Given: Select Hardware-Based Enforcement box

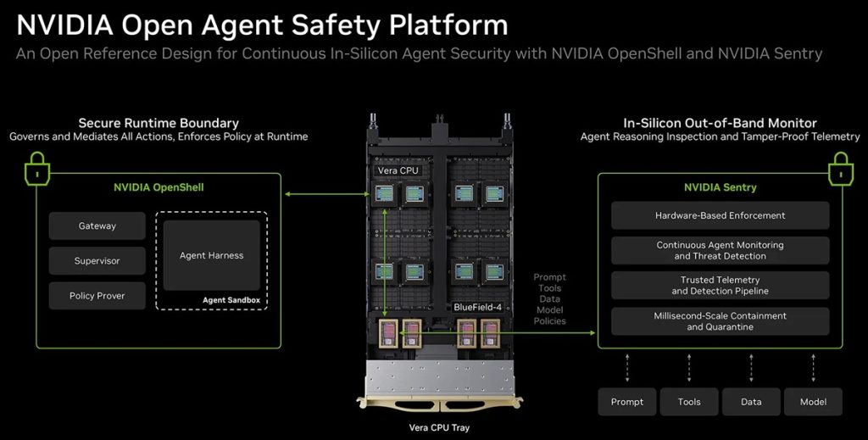Looking at the screenshot, I should tap(721, 215).
